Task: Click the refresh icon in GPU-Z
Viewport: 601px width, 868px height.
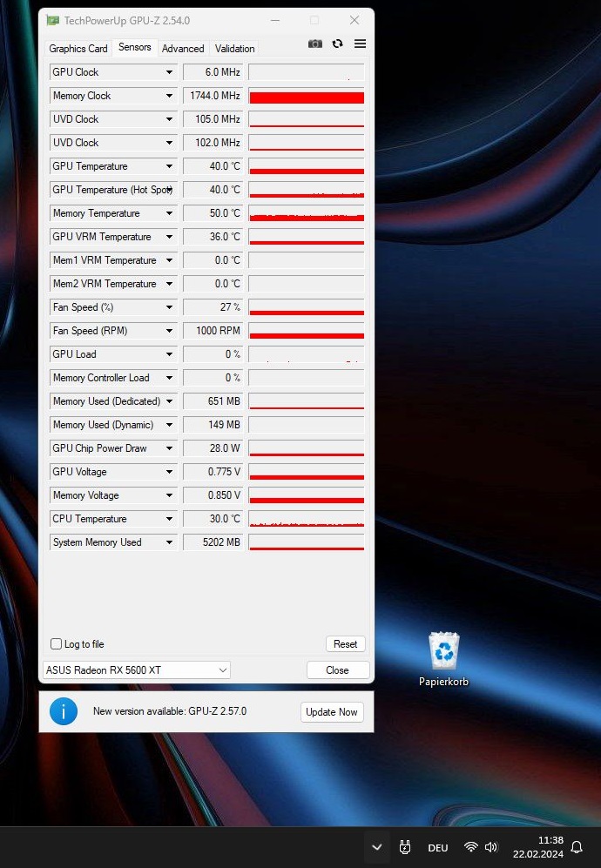Action: (337, 44)
